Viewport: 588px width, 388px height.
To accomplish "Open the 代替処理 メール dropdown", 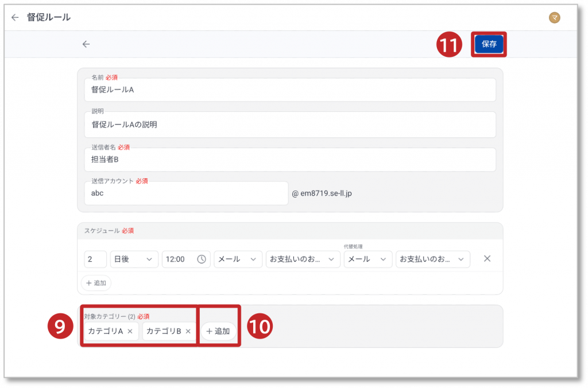I will point(367,259).
